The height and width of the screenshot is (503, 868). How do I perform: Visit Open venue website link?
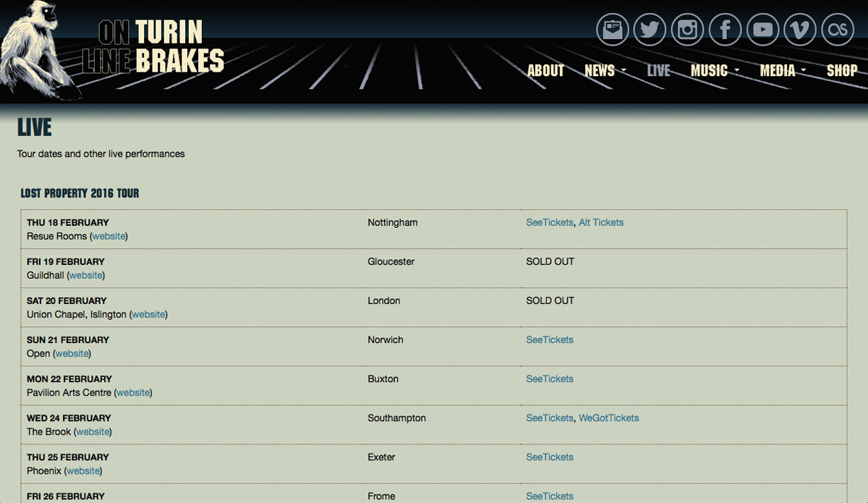[x=72, y=353]
